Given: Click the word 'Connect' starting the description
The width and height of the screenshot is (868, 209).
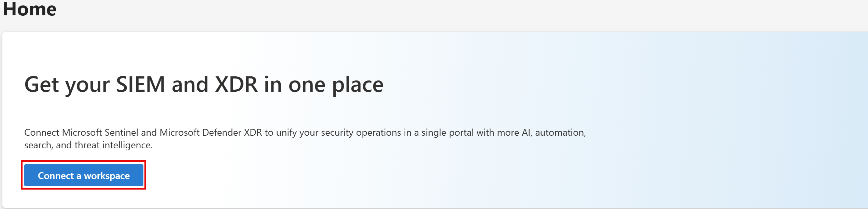Looking at the screenshot, I should pyautogui.click(x=42, y=132).
